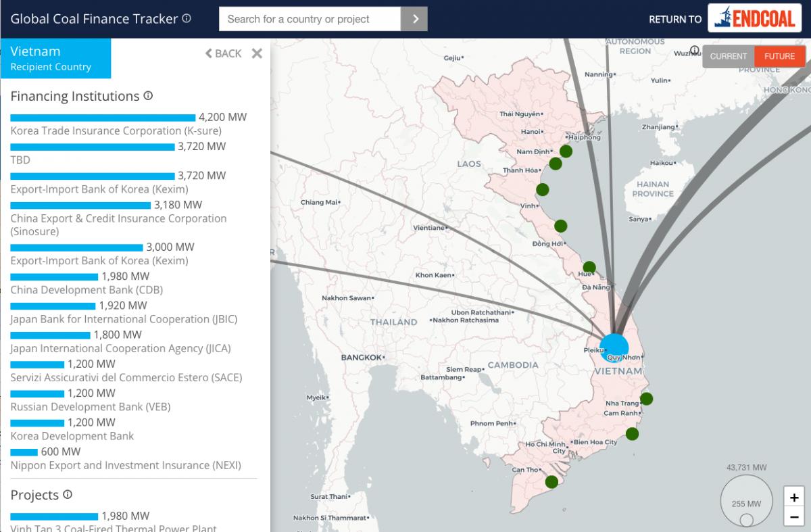This screenshot has width=811, height=532.
Task: Click the Khon Kaen label on the map
Action: click(x=433, y=275)
